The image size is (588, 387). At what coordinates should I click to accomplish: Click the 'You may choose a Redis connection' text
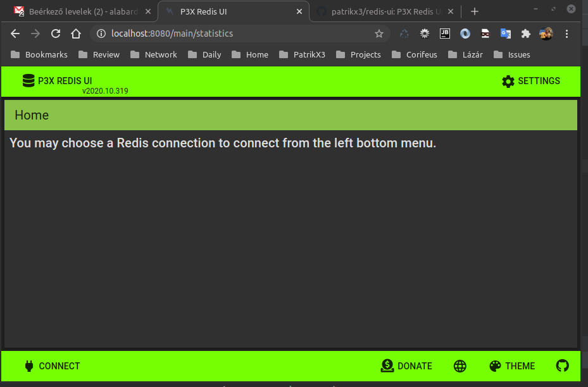click(223, 143)
